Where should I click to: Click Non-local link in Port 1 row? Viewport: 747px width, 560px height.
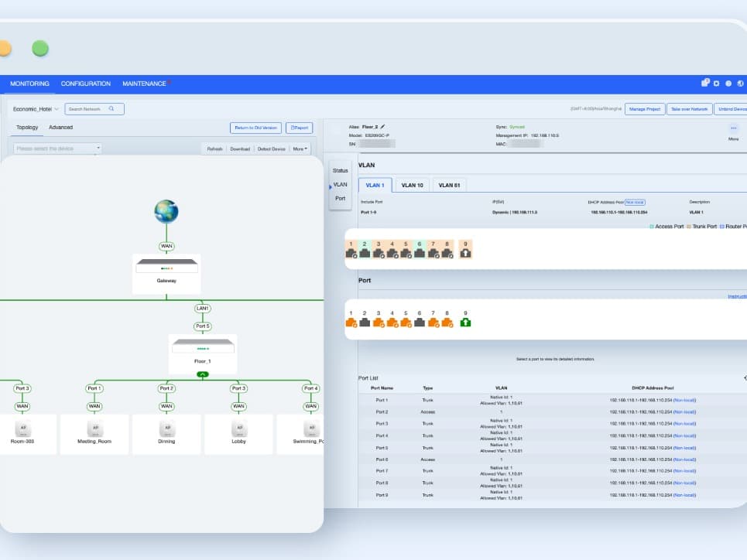[684, 400]
